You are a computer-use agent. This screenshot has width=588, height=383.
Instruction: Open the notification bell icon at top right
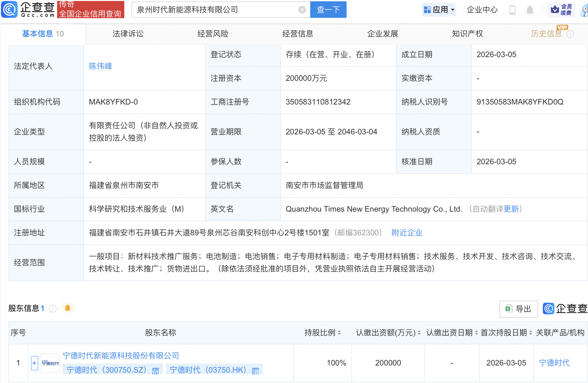pyautogui.click(x=530, y=10)
